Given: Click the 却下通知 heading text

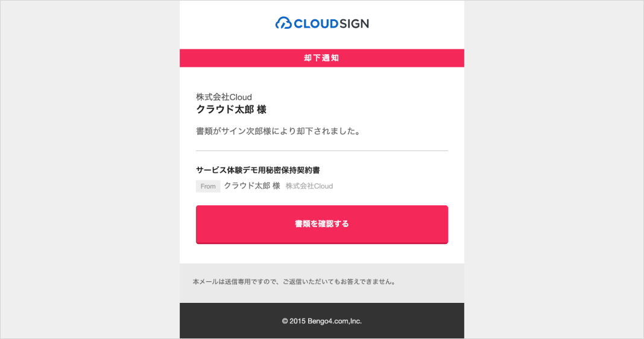Looking at the screenshot, I should point(321,58).
